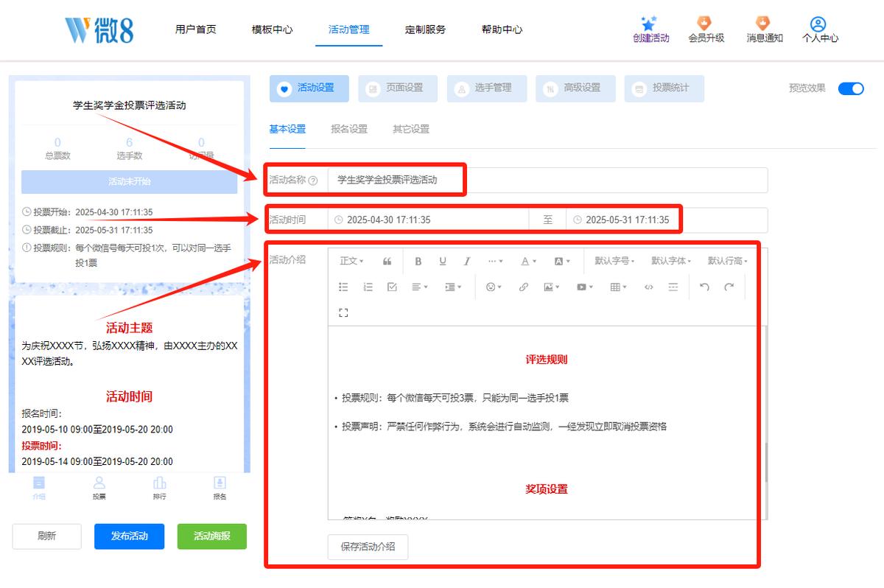
Task: Click the help icon beside 活动名称
Action: tap(313, 180)
